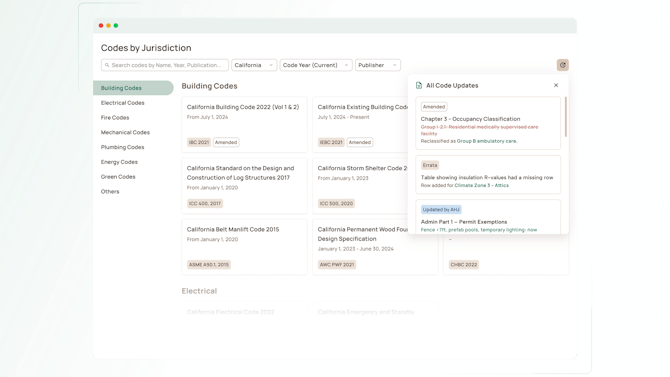The image size is (670, 377).
Task: Click the ICC 400, 2017 tag
Action: 205,203
